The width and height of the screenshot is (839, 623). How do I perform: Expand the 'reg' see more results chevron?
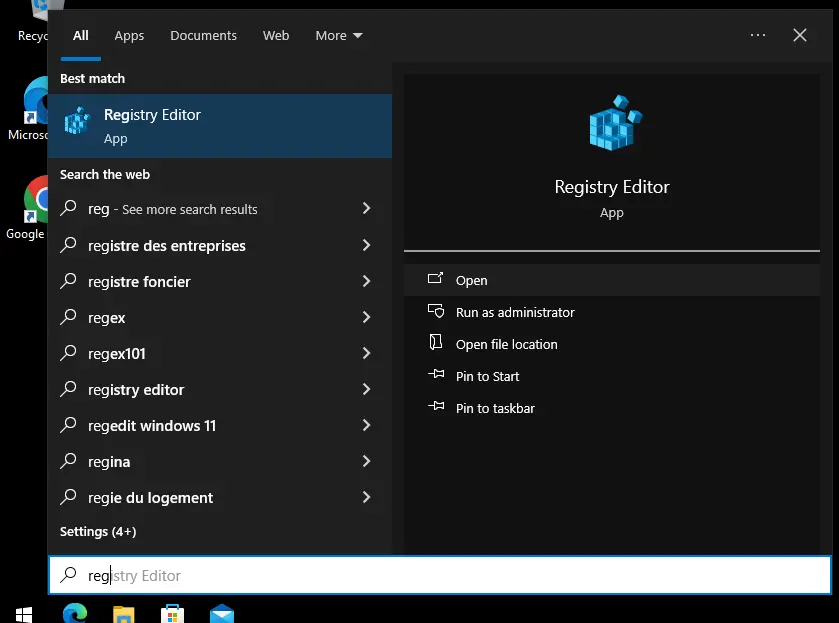[x=367, y=208]
